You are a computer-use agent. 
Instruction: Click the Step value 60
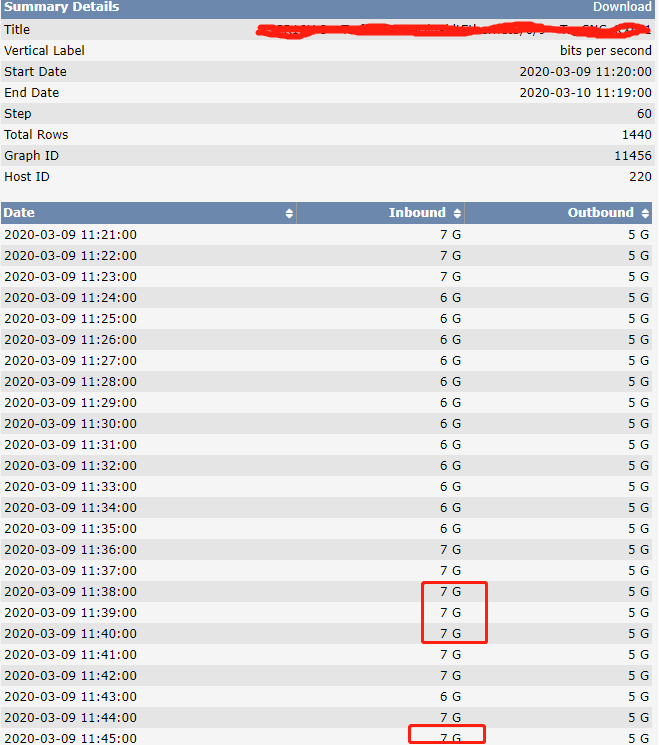coord(644,114)
